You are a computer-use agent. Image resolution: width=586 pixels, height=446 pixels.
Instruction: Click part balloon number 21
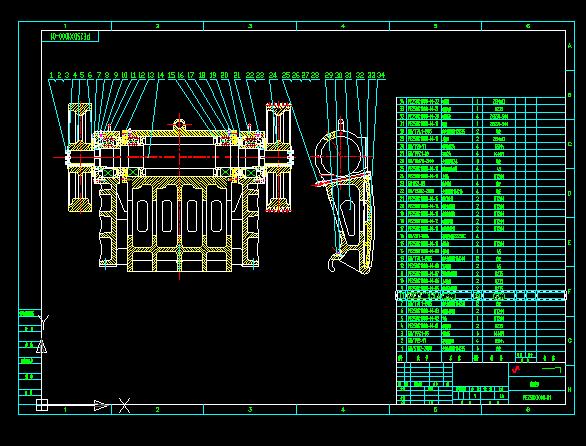tap(237, 75)
